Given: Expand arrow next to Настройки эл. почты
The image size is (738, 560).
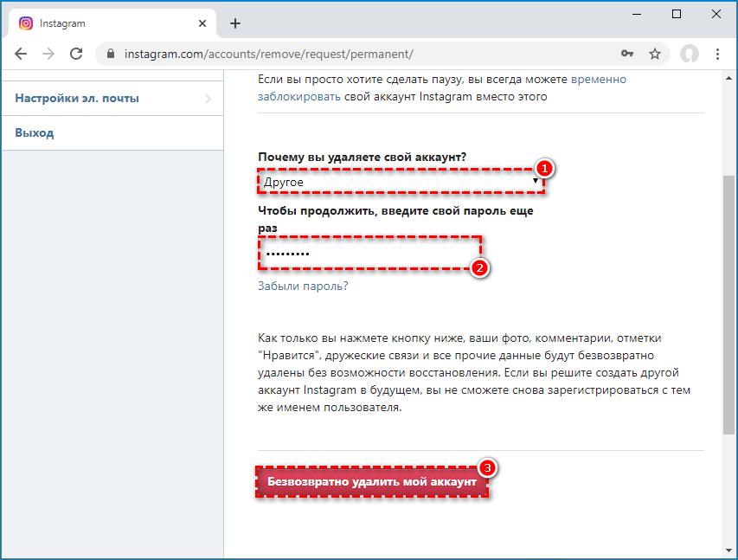Looking at the screenshot, I should [x=208, y=99].
